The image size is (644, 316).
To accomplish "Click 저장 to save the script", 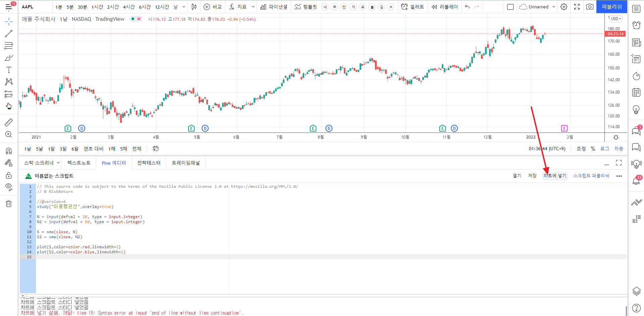I will (532, 176).
